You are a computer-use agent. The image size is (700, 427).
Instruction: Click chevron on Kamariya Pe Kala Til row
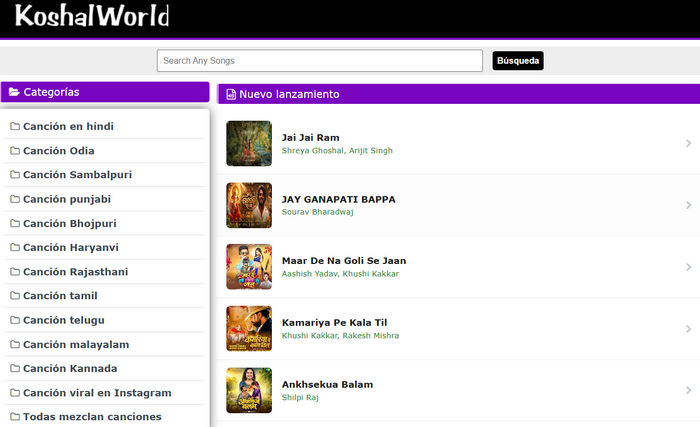(688, 328)
